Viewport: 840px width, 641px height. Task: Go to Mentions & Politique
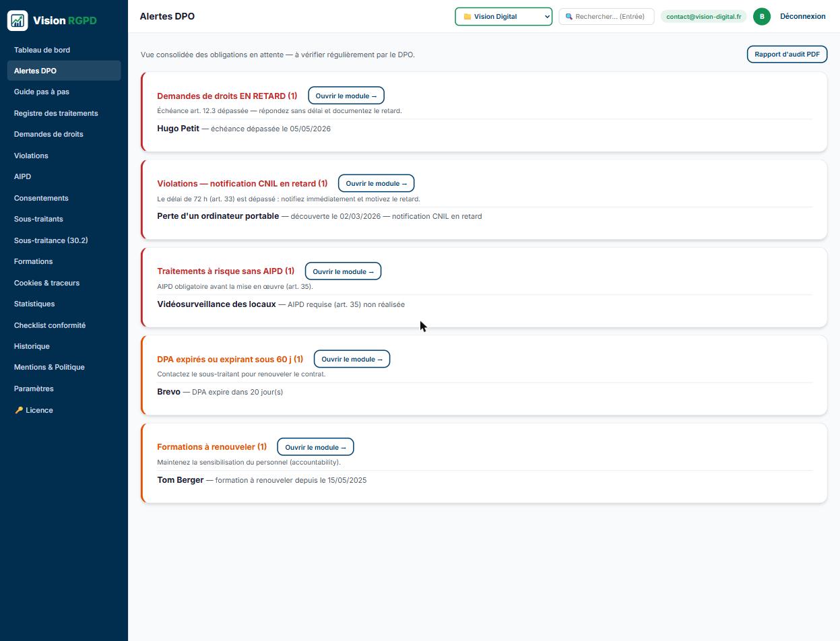coord(64,367)
